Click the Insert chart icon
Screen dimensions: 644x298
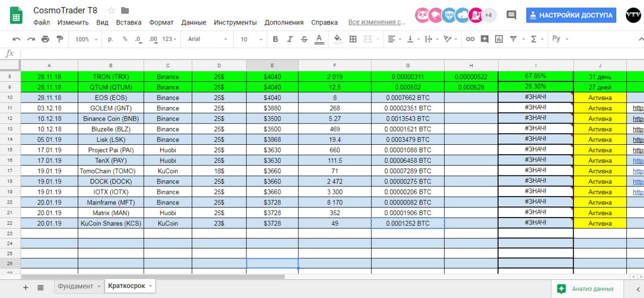(x=499, y=39)
